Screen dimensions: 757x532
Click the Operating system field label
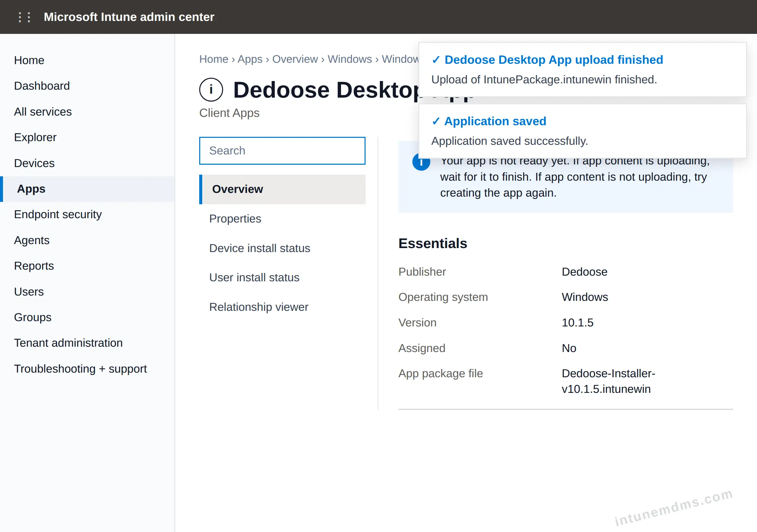click(443, 297)
